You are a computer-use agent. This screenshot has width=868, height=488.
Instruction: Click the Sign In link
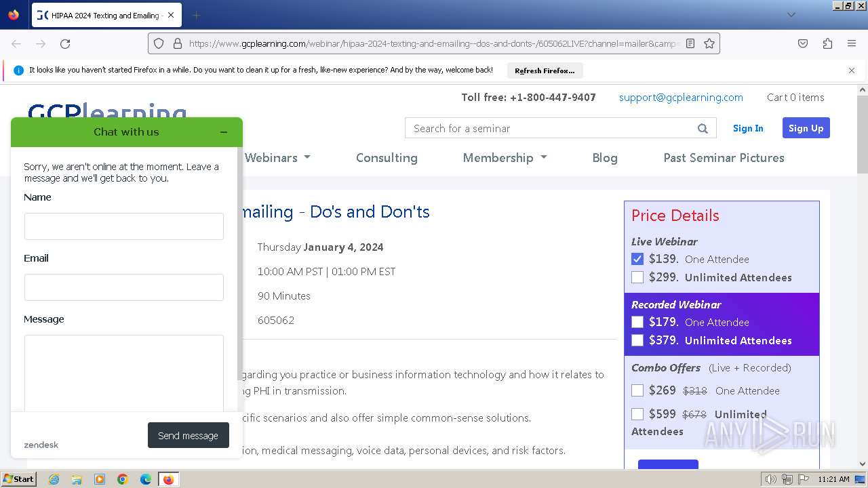click(x=748, y=128)
